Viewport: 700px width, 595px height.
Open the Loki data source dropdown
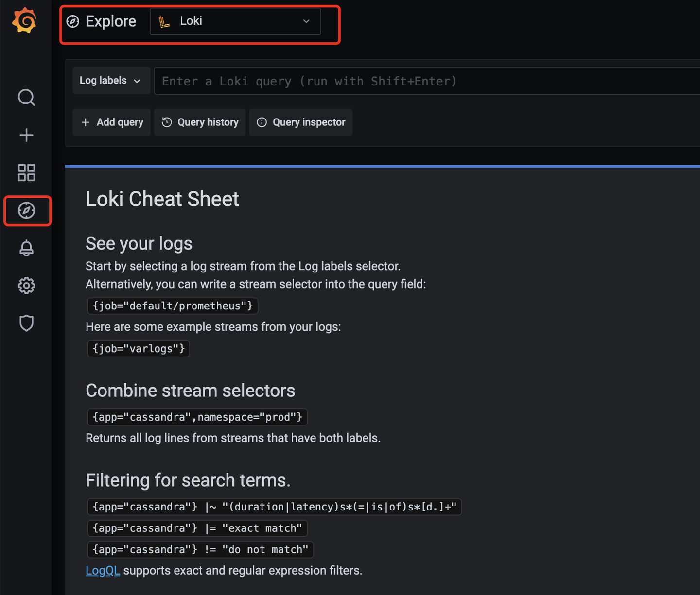(x=235, y=21)
